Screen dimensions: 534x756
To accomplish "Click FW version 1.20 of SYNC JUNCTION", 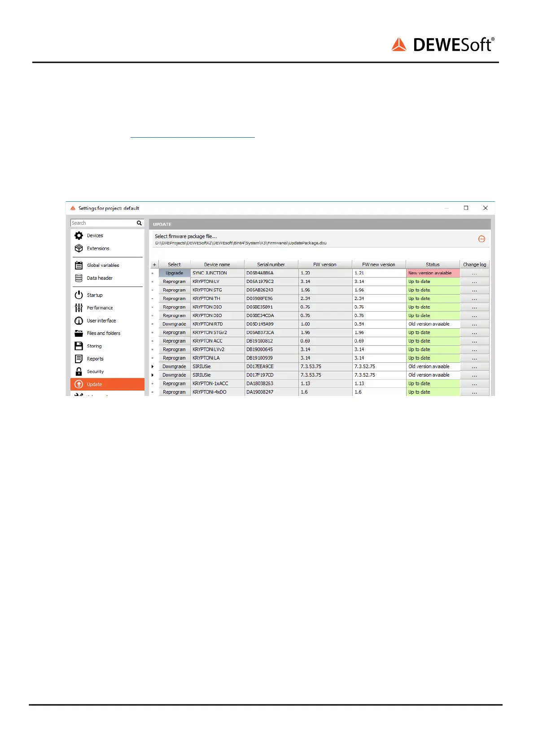I will click(x=325, y=273).
